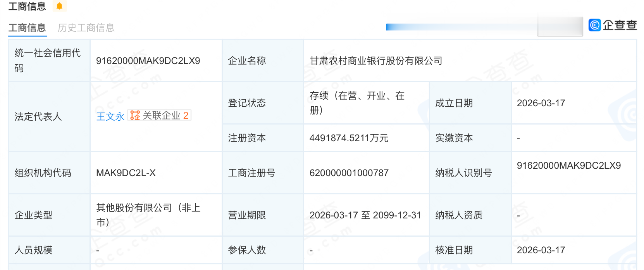644x270 pixels.
Task: Open legal representative 王文永 link
Action: [x=110, y=116]
